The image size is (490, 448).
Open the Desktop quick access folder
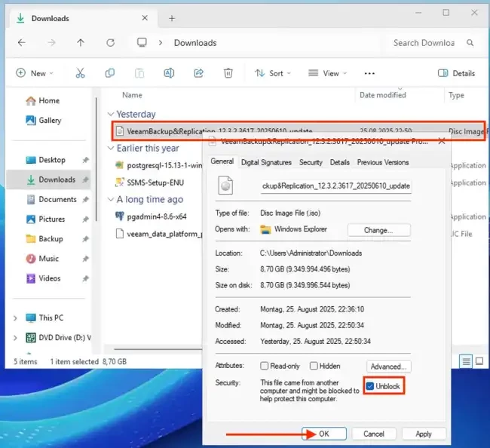tap(46, 160)
